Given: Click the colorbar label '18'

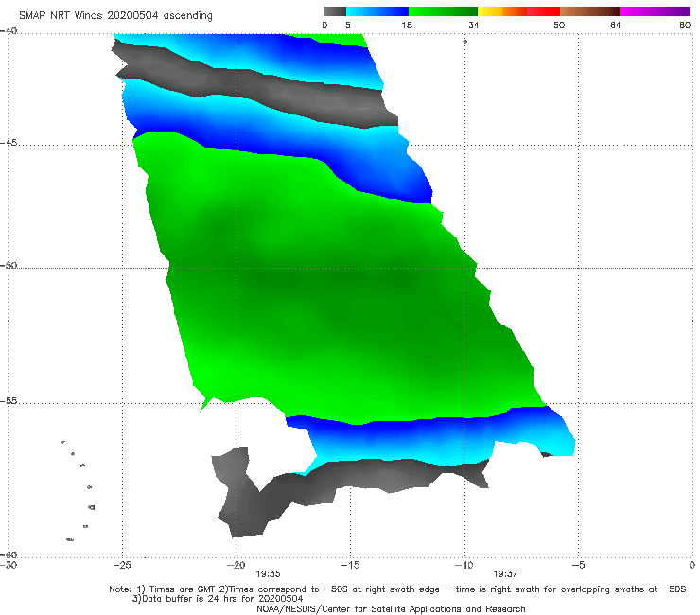Looking at the screenshot, I should coord(407,25).
